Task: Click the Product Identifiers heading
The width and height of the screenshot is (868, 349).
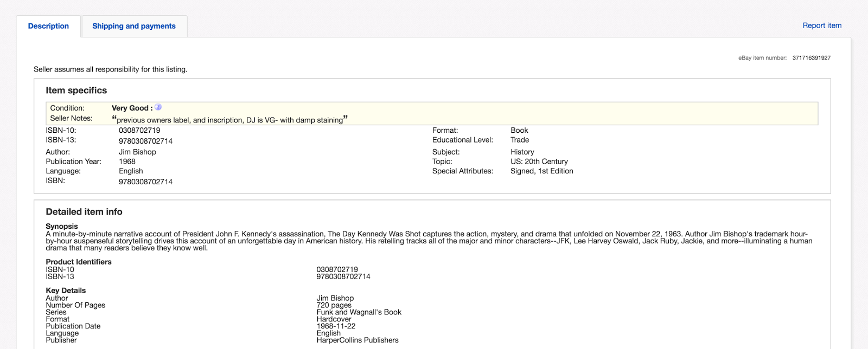Action: pyautogui.click(x=79, y=262)
